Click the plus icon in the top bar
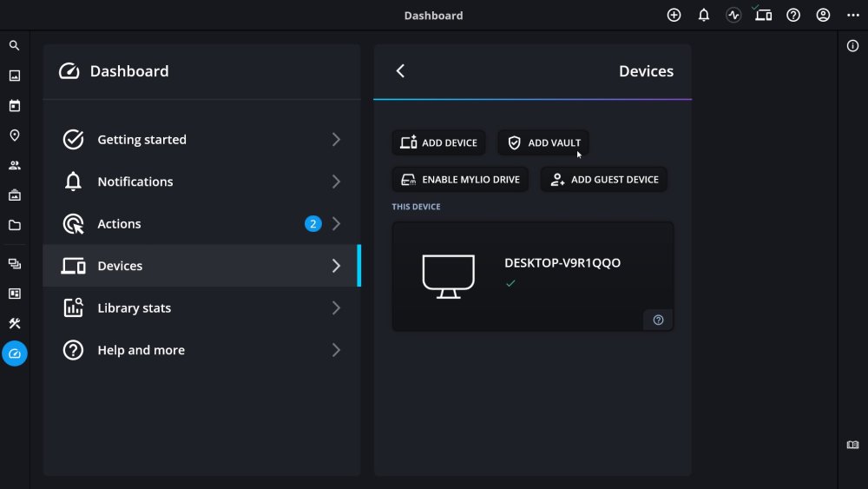Image resolution: width=868 pixels, height=489 pixels. (x=674, y=16)
